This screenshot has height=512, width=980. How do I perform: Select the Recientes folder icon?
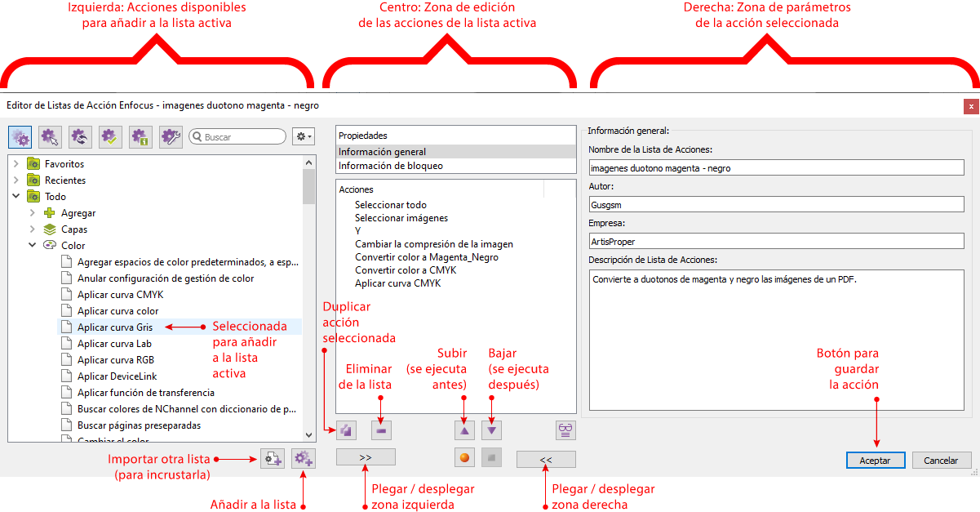pyautogui.click(x=33, y=180)
